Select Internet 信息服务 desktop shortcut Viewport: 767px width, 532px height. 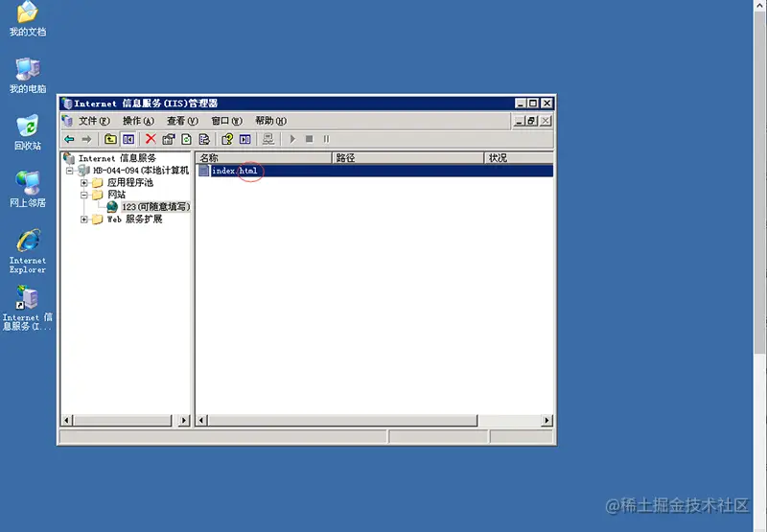[28, 308]
